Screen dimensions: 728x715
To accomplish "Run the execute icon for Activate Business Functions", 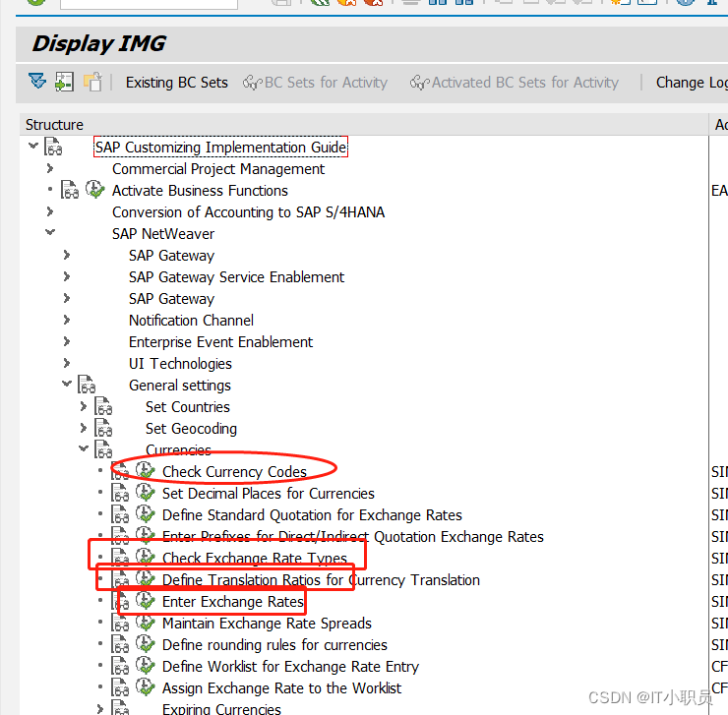I will (94, 190).
